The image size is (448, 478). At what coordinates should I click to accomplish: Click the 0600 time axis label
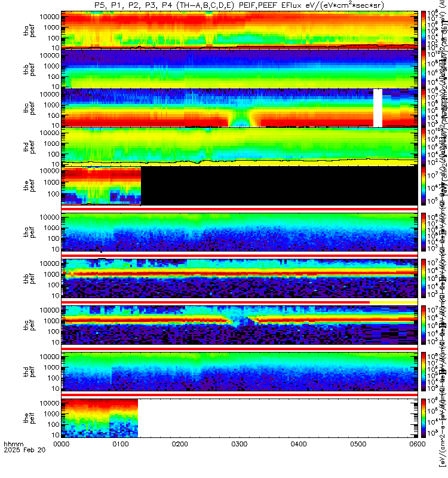418,444
